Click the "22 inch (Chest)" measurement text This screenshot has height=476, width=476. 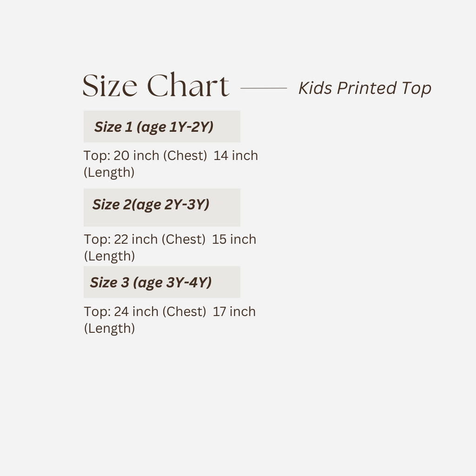159,239
